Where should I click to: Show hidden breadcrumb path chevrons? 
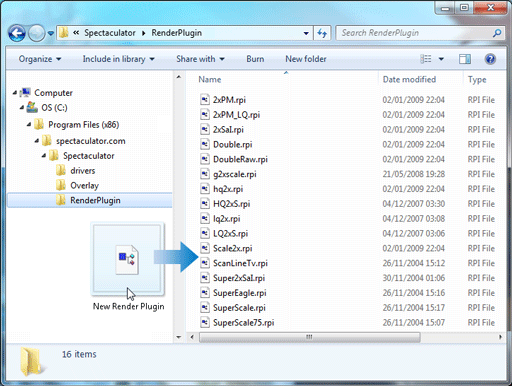76,33
